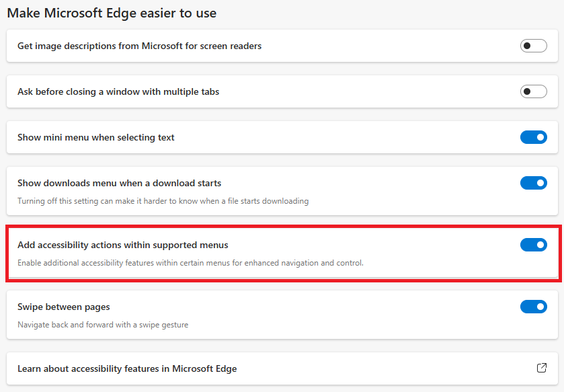Viewport: 564px width, 392px height.
Task: Enable image descriptions for screen readers toggle
Action: tap(534, 46)
